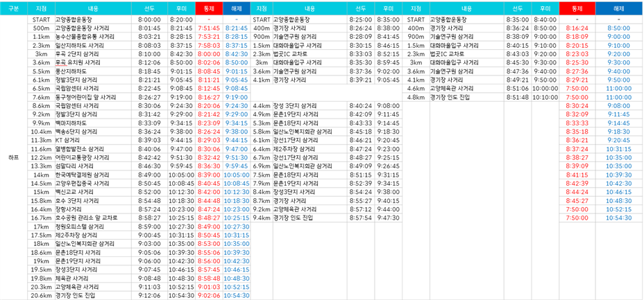Click the 8:57:54 lead time cell
644x300 pixels.
coord(361,218)
